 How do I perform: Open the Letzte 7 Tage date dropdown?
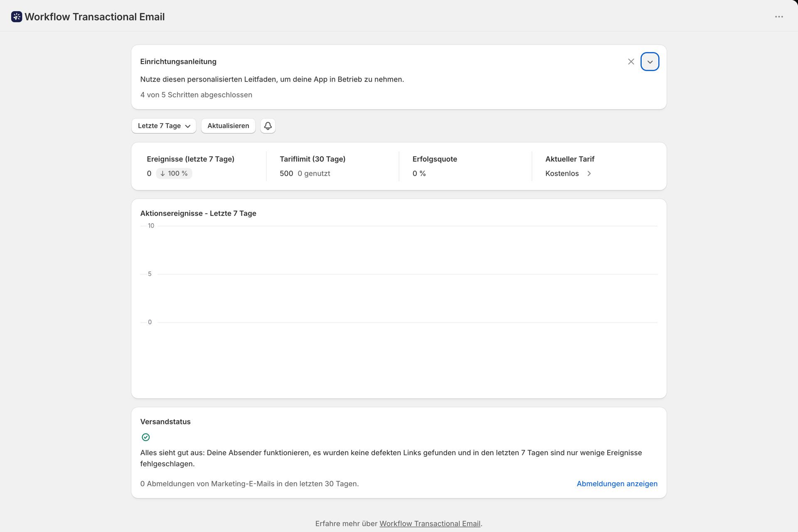tap(164, 126)
